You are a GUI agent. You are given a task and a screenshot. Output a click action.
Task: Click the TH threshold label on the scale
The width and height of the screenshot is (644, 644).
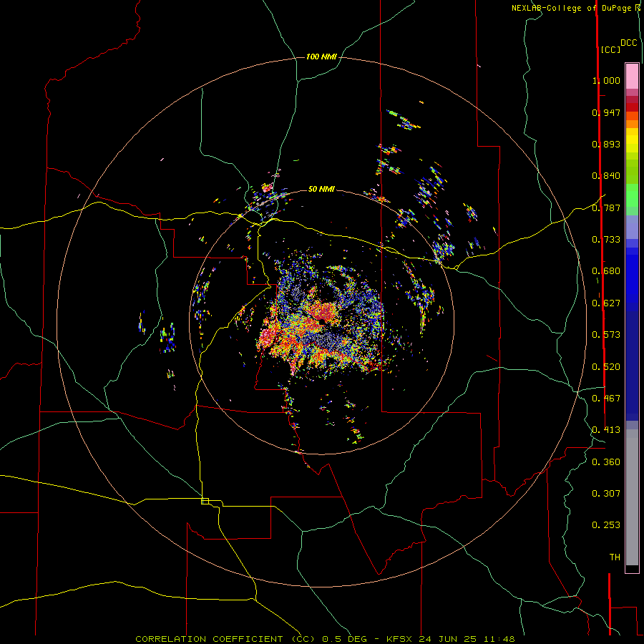pos(615,557)
